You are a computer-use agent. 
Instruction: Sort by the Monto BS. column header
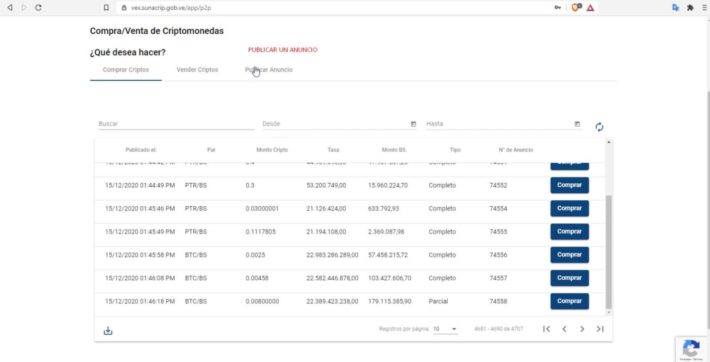[x=393, y=150]
